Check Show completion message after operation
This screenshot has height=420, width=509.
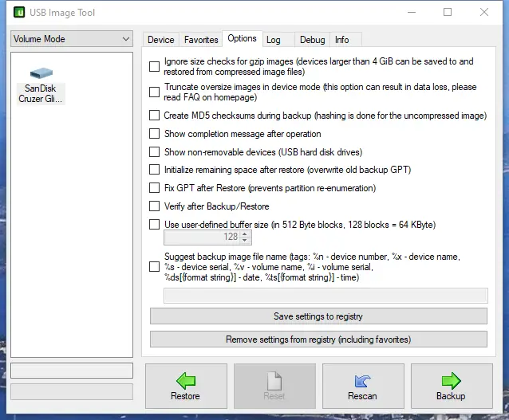(x=154, y=133)
